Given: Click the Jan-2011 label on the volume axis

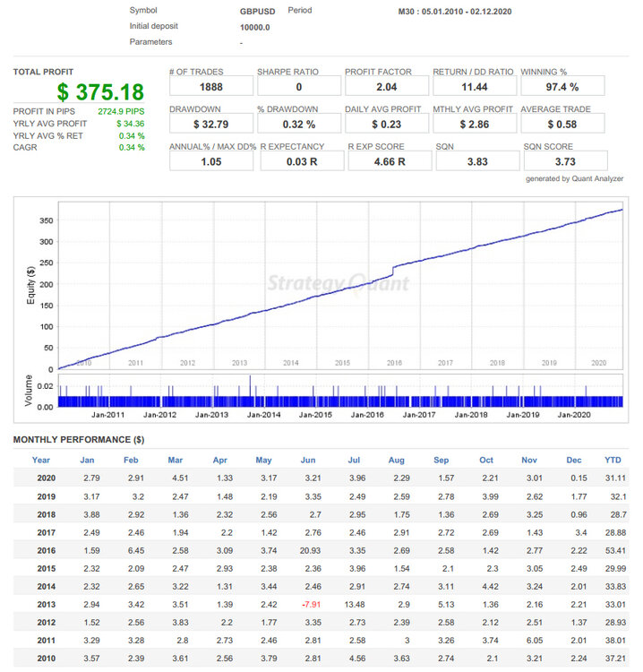Looking at the screenshot, I should (108, 415).
